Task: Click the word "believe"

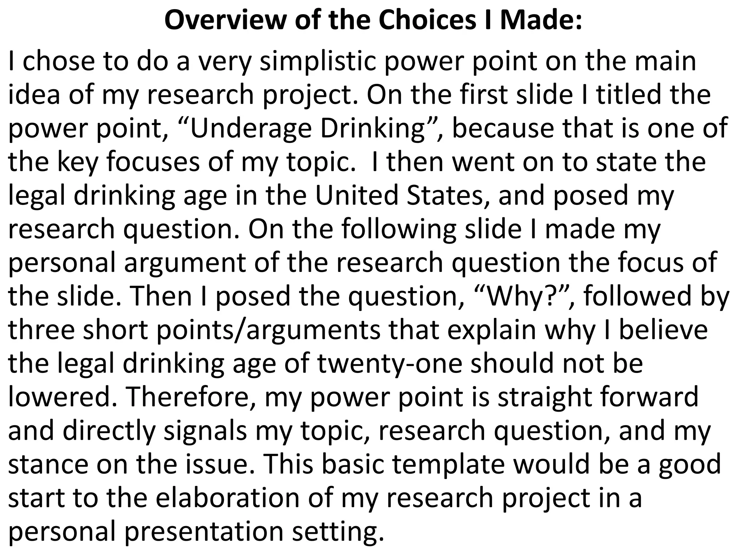Action: click(663, 330)
